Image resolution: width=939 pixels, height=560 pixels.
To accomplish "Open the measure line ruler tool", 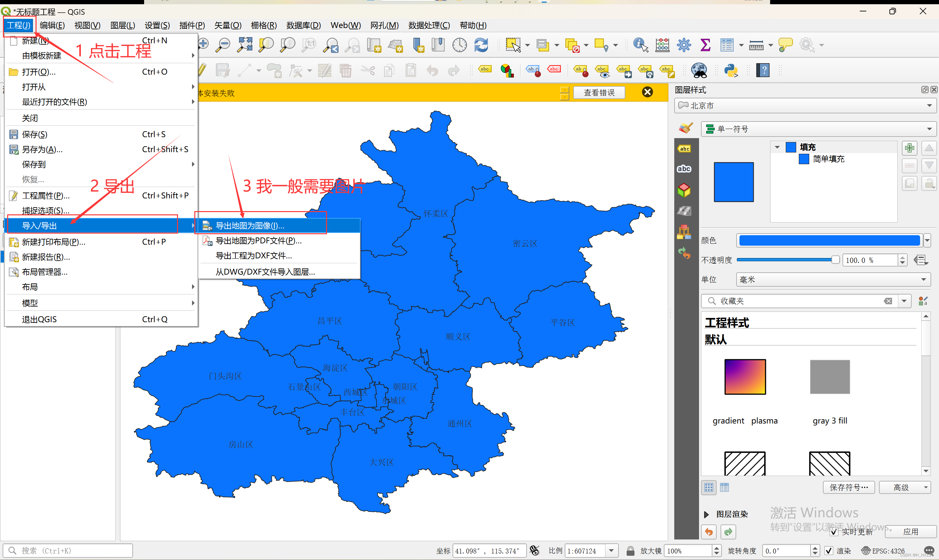I will tap(756, 45).
